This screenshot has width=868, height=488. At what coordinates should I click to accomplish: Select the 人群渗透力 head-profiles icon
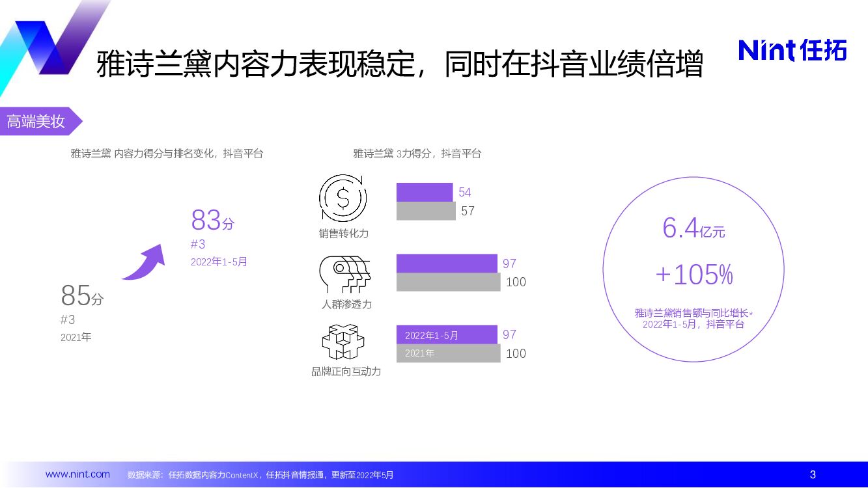click(x=344, y=275)
